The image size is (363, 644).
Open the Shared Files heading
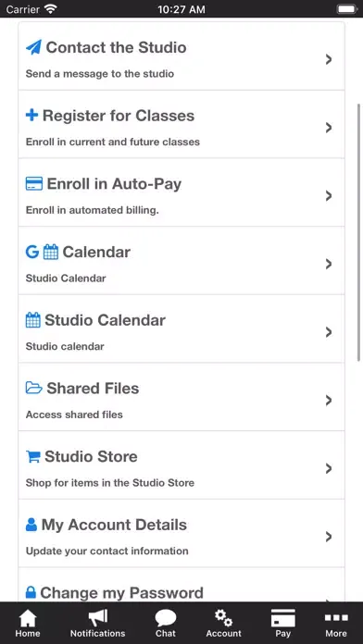coord(93,389)
